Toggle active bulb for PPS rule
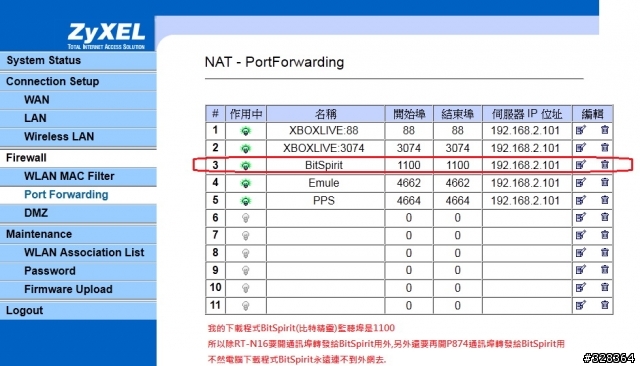Viewport: 640px width, 366px height. click(246, 201)
